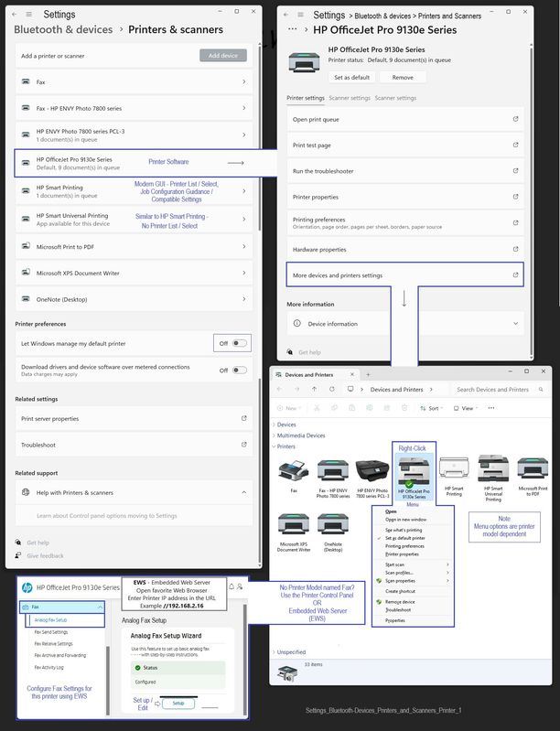The height and width of the screenshot is (731, 560).
Task: Click chevron on Fax - HP ENVY Photo 7800 row
Action: (244, 108)
